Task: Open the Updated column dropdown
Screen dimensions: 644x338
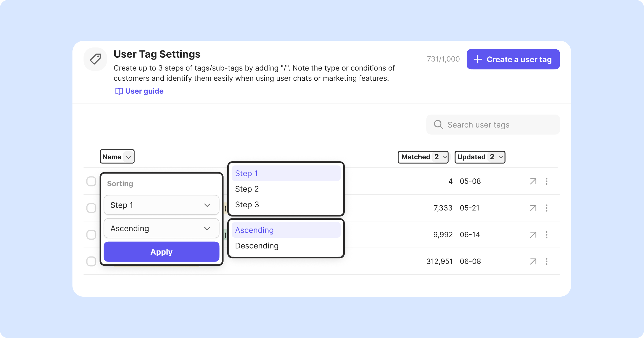Action: pyautogui.click(x=500, y=157)
